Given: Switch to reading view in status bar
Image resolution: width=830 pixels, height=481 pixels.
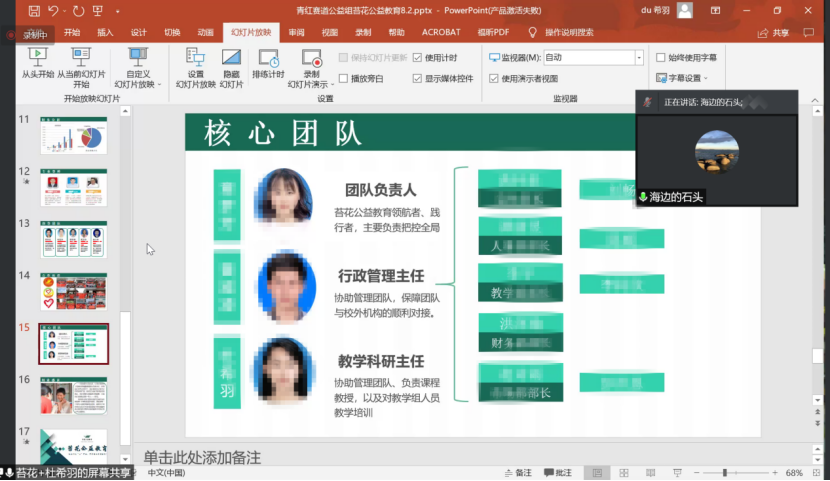Looking at the screenshot, I should (648, 472).
